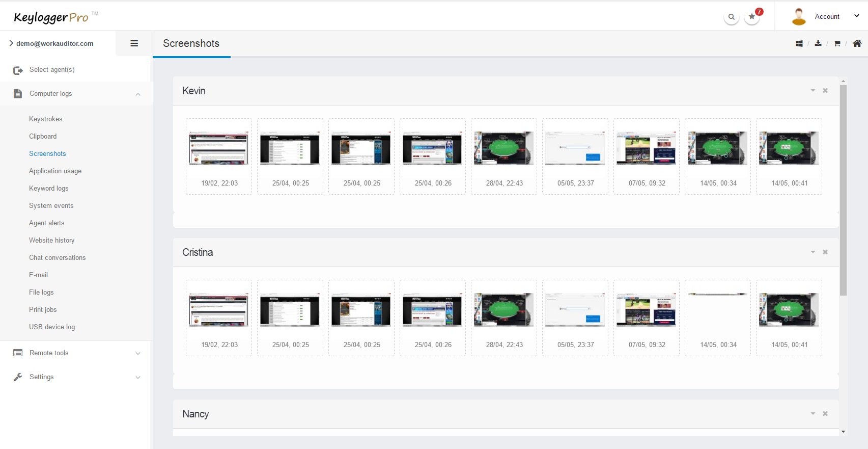Open the star notifications icon
This screenshot has height=449, width=868.
[752, 17]
